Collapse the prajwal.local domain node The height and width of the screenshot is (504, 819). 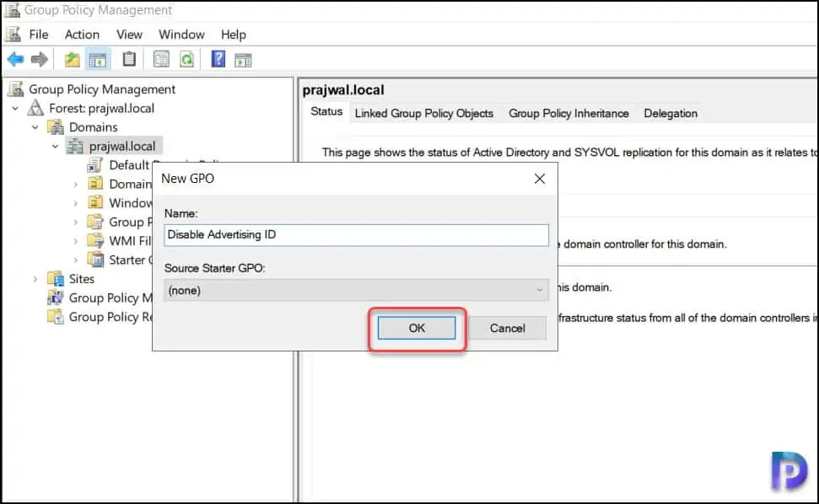point(55,147)
